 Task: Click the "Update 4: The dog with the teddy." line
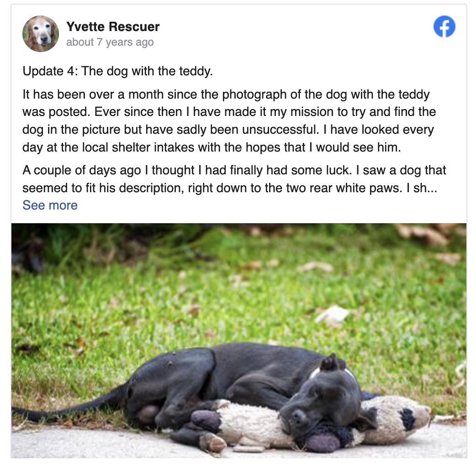(x=117, y=71)
